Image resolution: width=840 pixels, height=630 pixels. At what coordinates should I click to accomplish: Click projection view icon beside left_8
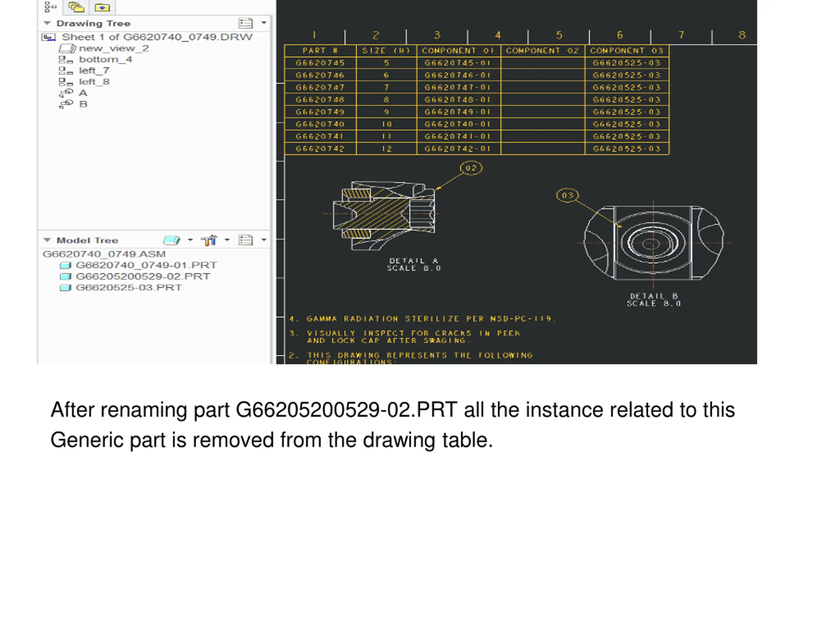point(66,82)
